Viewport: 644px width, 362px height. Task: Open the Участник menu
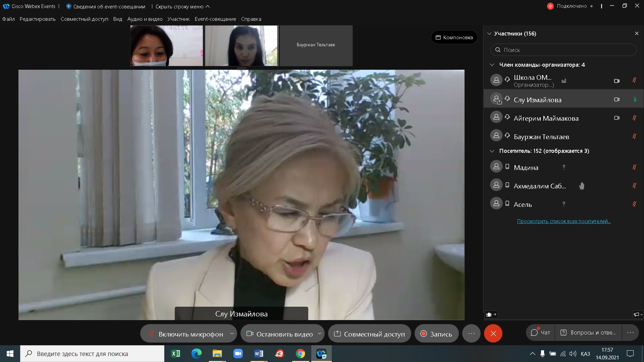click(x=178, y=19)
